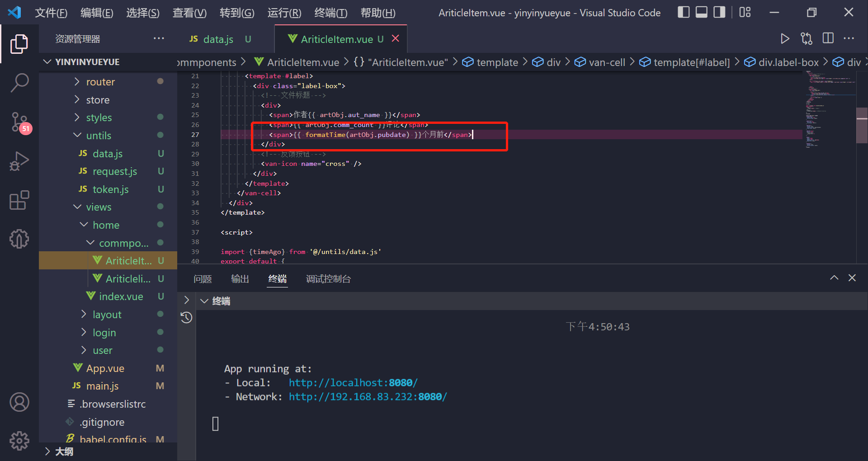
Task: Switch to the 调试控制台 panel tab
Action: pos(328,279)
